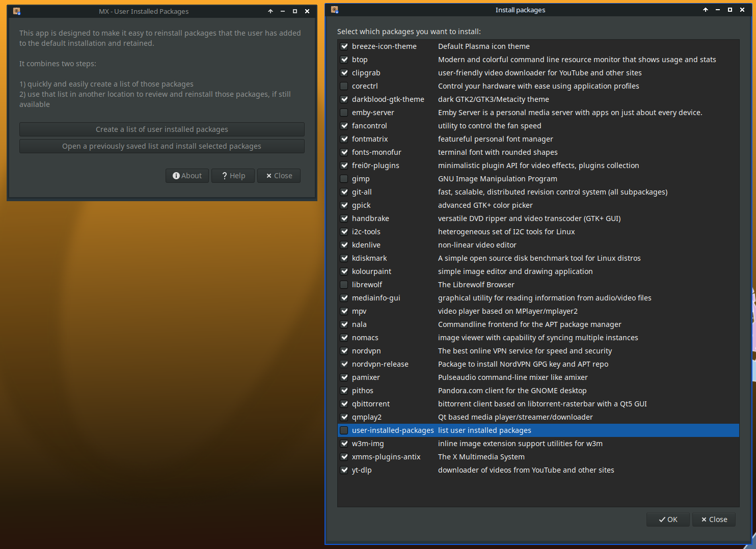This screenshot has height=549, width=756.
Task: Click the app icon in Install packages titlebar
Action: pyautogui.click(x=335, y=10)
